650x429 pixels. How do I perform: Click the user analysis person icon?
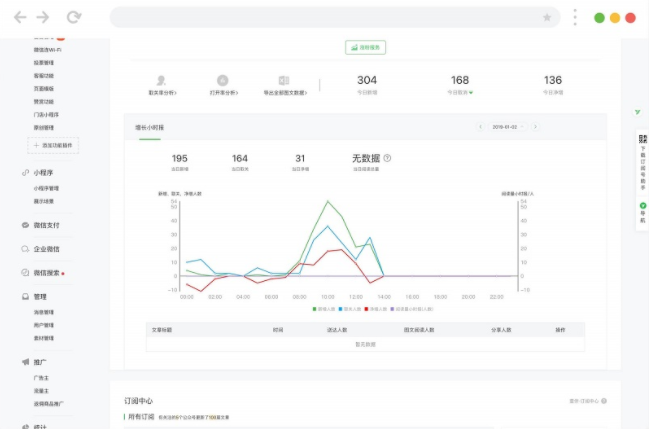tap(161, 80)
